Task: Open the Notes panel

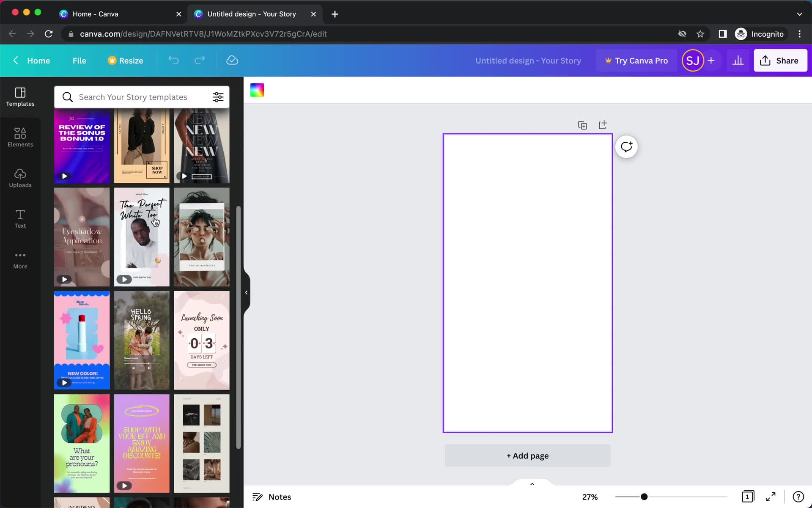Action: 272,497
